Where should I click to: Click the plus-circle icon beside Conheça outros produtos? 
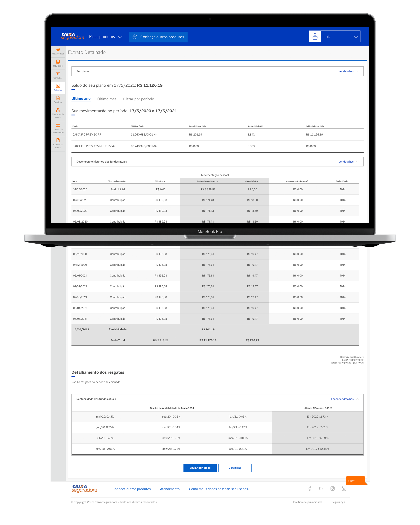coord(135,37)
